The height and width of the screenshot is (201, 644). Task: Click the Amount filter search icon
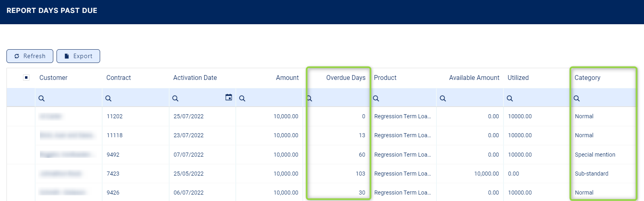242,98
